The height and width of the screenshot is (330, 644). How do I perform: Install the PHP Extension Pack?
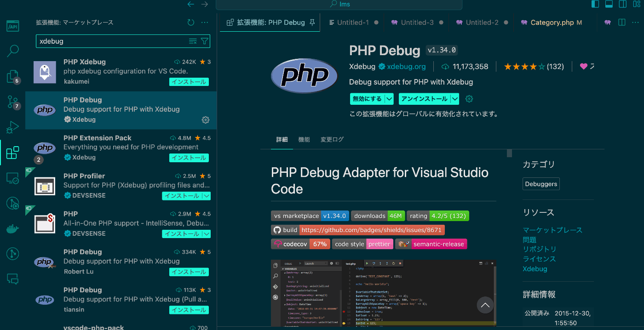click(189, 158)
